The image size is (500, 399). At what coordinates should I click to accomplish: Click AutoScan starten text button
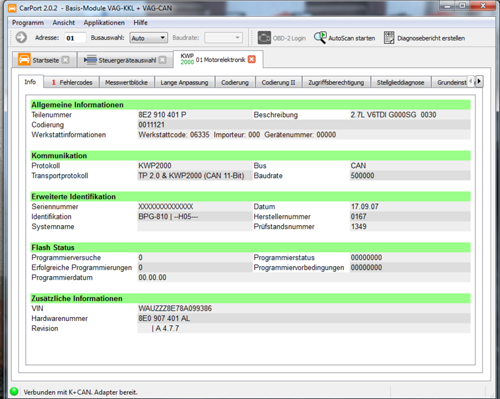click(x=352, y=38)
